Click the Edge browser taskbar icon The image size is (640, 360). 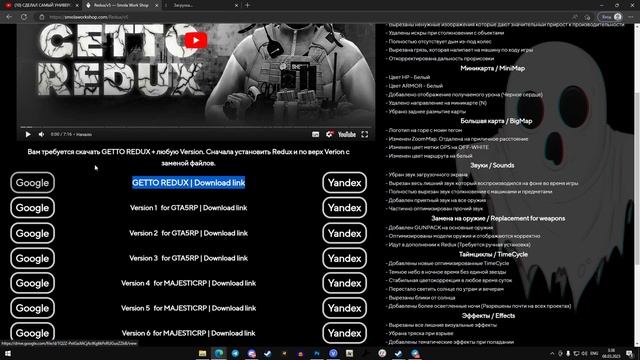coord(218,353)
